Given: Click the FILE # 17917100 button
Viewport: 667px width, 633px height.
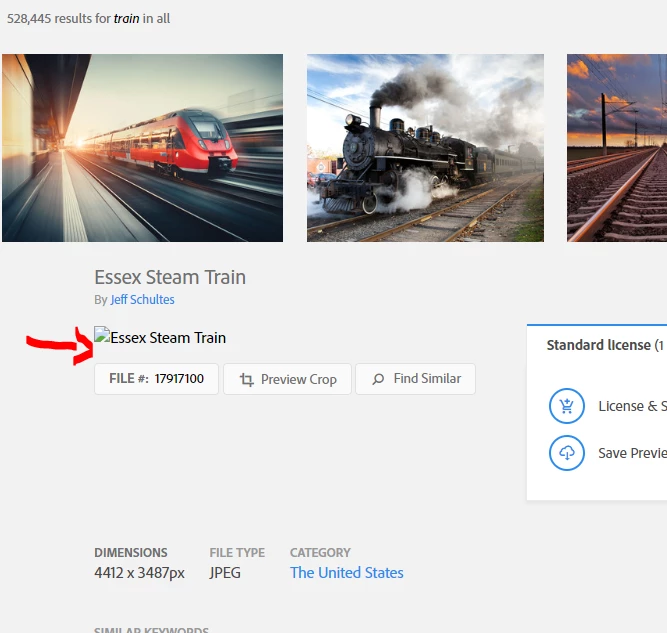Looking at the screenshot, I should click(x=157, y=379).
